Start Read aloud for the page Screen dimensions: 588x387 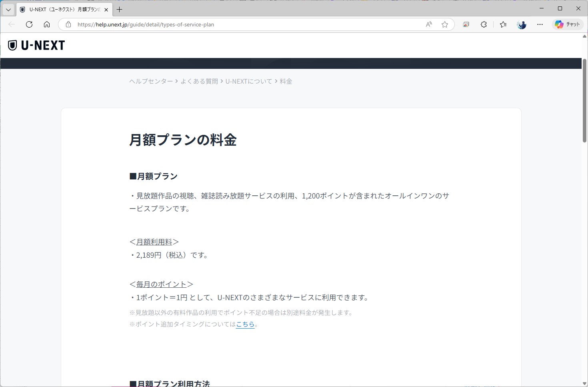pos(428,24)
